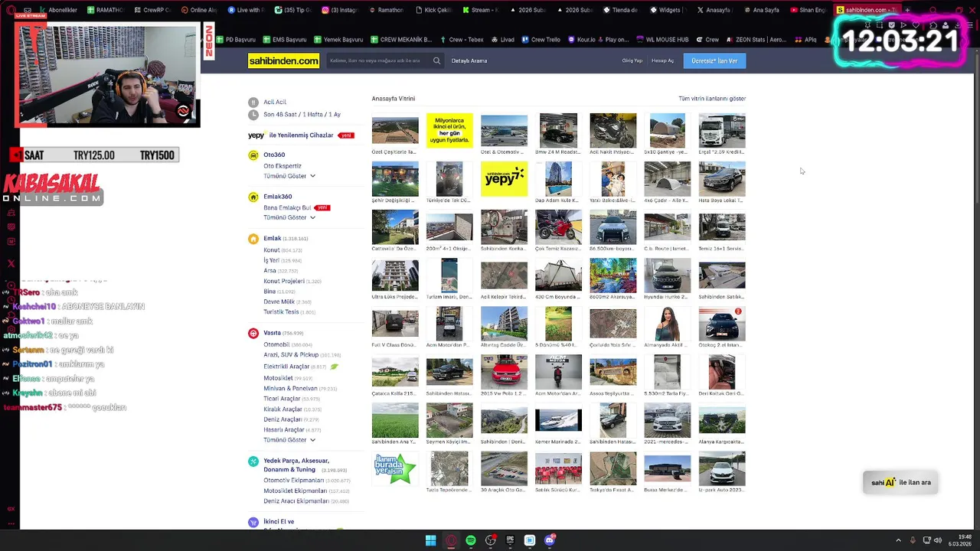Open the Crew Trello bookmark
Screen dimensions: 980x551
coord(541,39)
